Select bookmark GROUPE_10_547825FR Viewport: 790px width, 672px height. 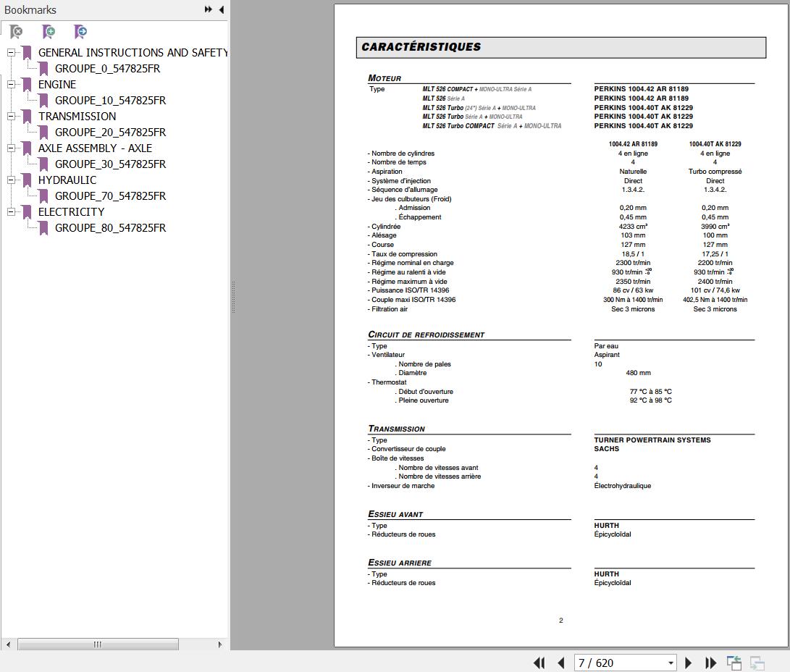pos(110,101)
